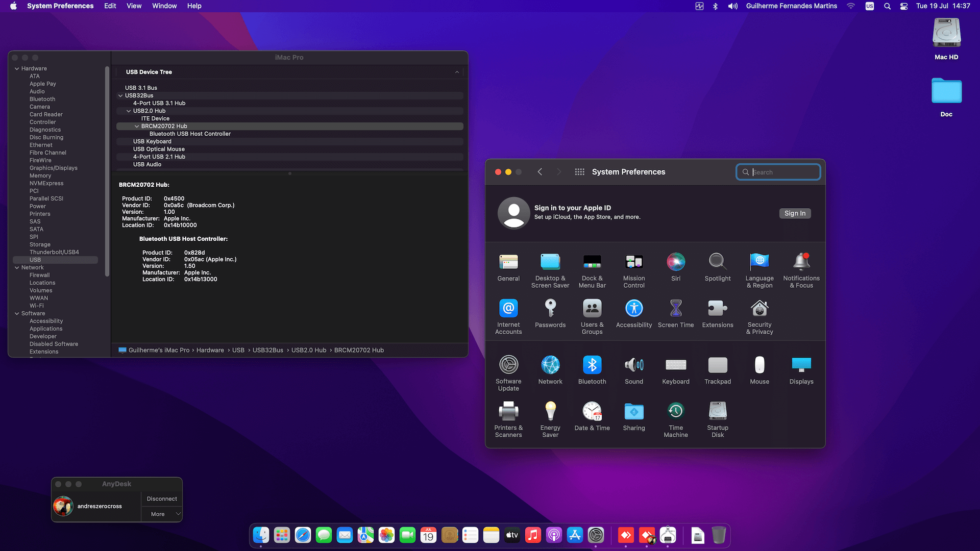
Task: Collapse the USB Device Tree header
Action: [457, 72]
